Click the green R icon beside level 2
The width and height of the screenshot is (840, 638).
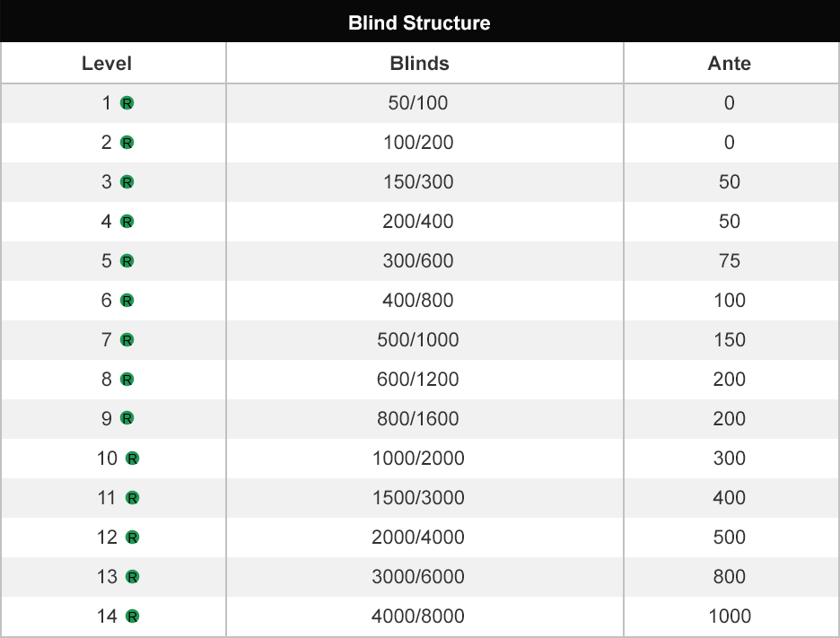(x=127, y=143)
